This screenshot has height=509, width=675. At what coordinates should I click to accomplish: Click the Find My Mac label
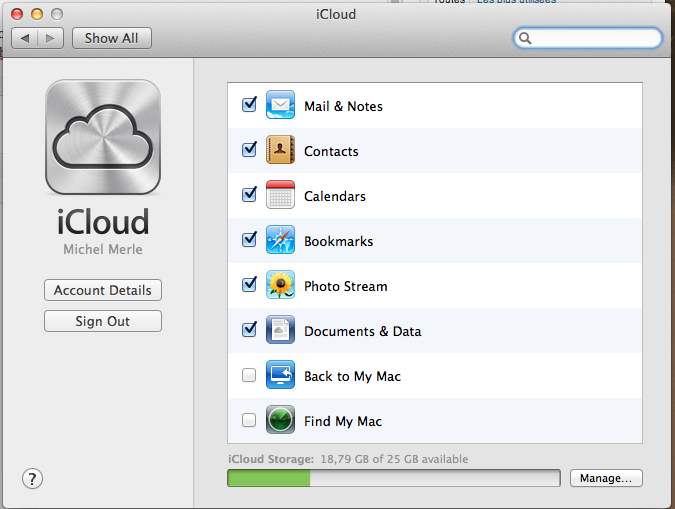(343, 421)
